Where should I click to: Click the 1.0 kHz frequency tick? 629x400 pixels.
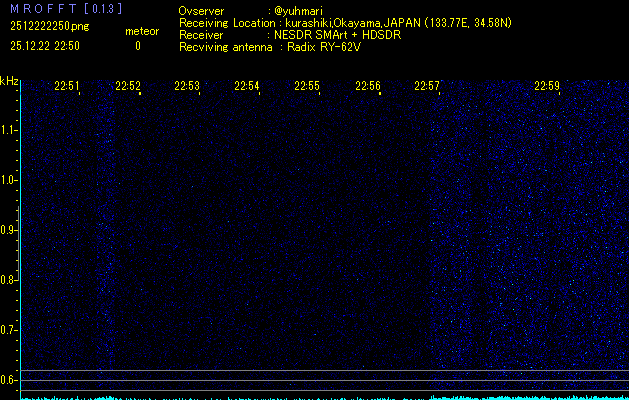click(x=9, y=180)
